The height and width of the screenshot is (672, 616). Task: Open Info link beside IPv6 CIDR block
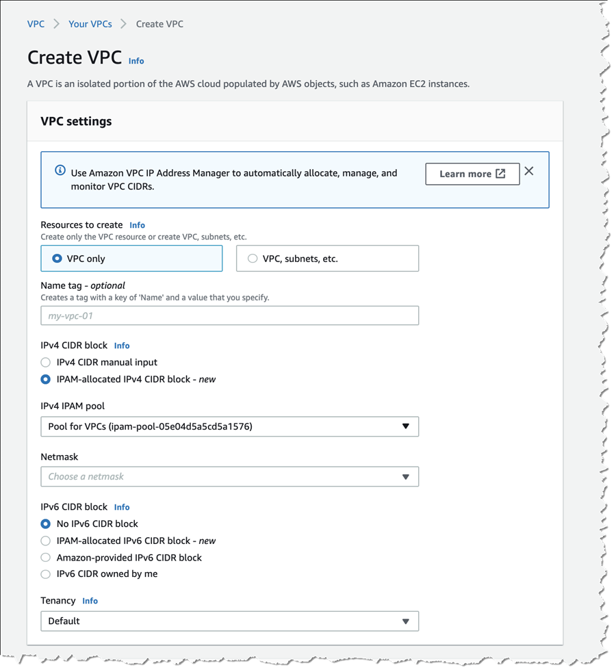[x=122, y=507]
